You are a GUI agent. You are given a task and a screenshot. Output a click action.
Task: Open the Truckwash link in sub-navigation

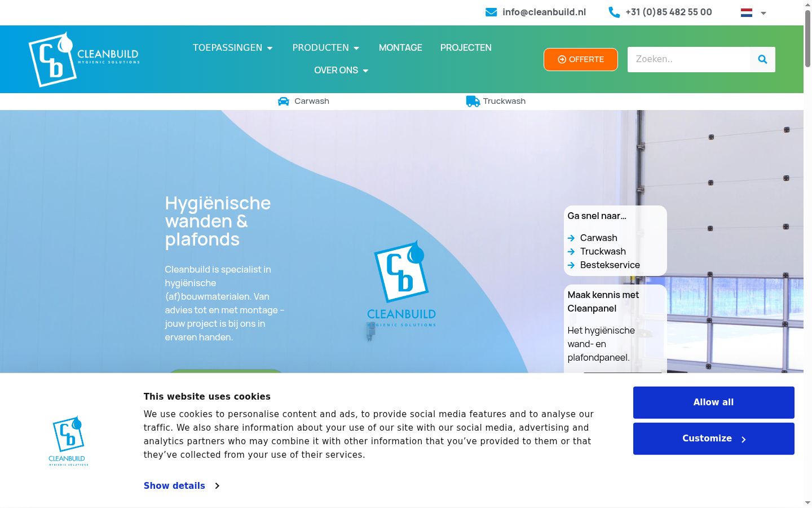coord(504,101)
